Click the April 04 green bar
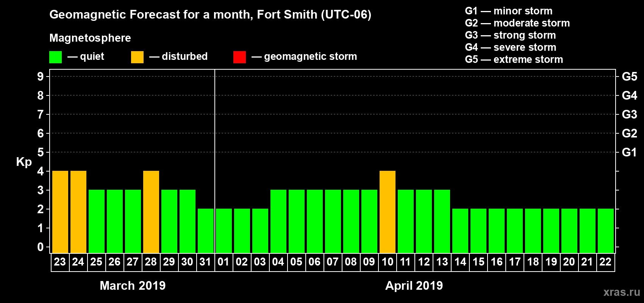Screen dimensions: 644x303 click(278, 222)
